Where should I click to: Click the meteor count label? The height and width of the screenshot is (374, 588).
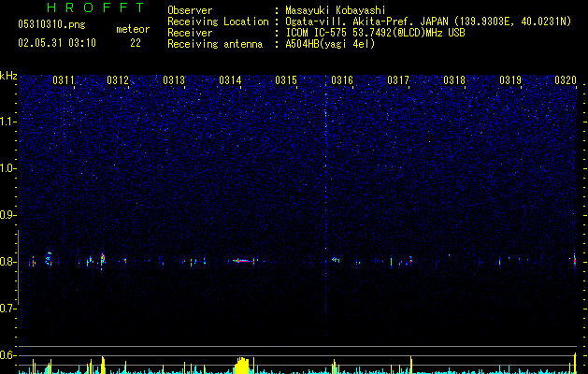[133, 29]
